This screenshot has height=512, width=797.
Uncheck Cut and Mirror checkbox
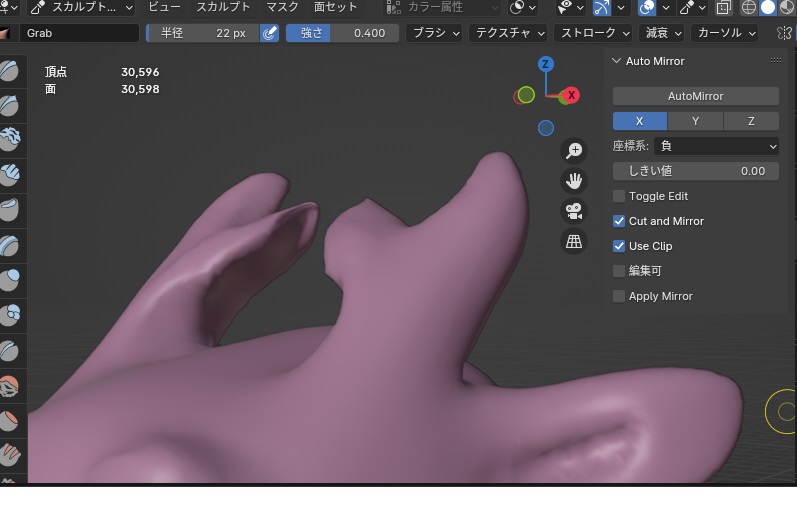[x=619, y=221]
